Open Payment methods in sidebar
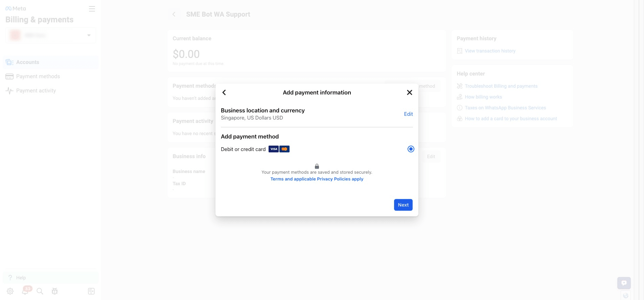Image resolution: width=644 pixels, height=300 pixels. tap(51, 77)
